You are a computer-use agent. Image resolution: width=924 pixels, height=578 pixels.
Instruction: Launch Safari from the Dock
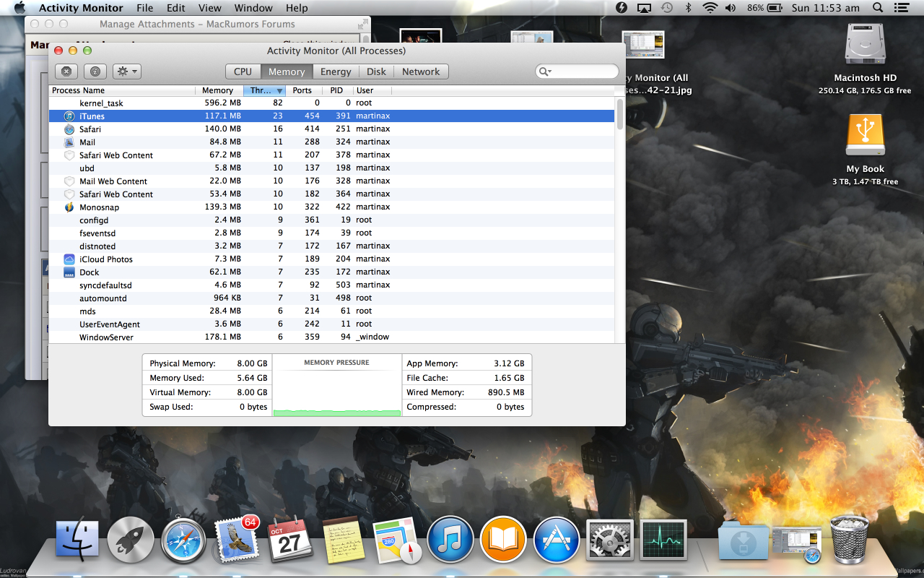point(184,540)
